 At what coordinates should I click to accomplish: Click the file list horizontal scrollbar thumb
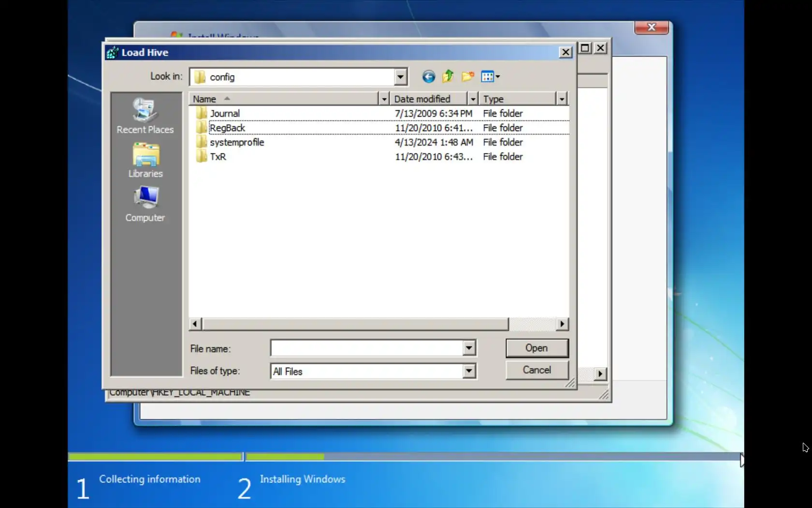[x=355, y=324]
